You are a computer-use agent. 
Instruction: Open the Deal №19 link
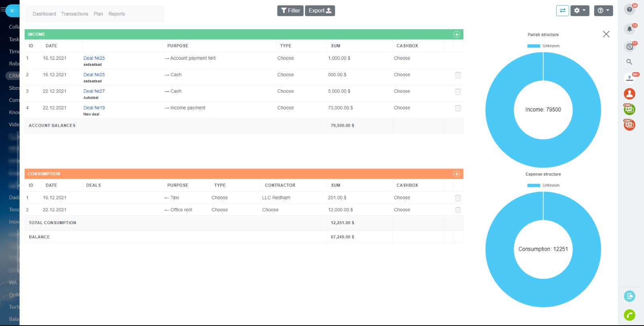(x=94, y=108)
